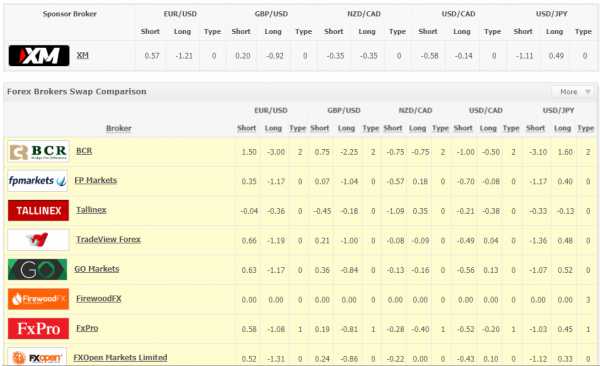
Task: Click USD/JPY header in comparison table
Action: click(x=558, y=110)
